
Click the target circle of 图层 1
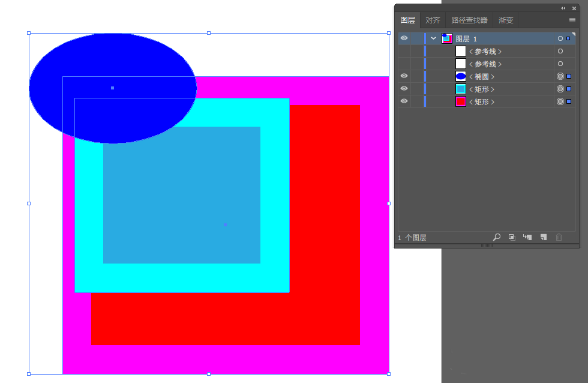(x=560, y=38)
